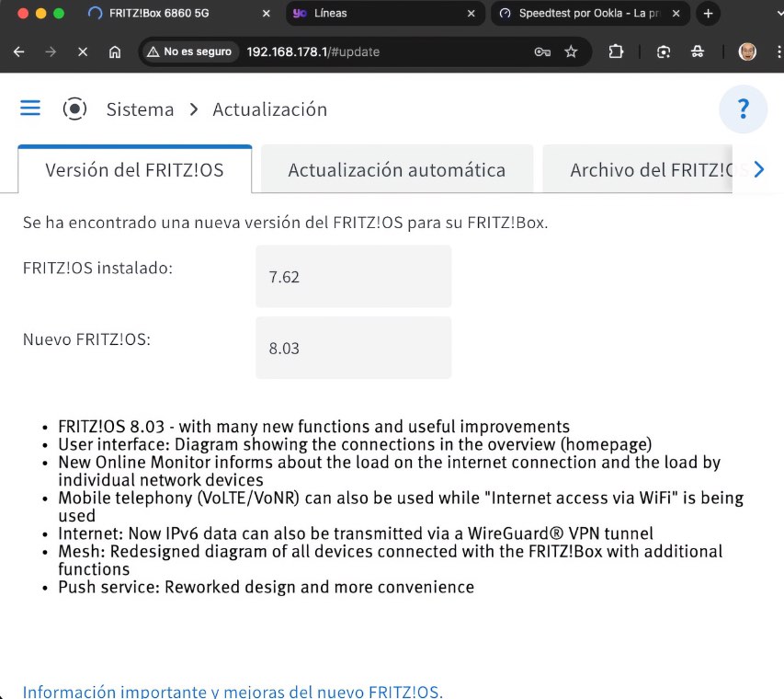Image resolution: width=784 pixels, height=699 pixels.
Task: Click the FRITZ!Box logo icon
Action: pyautogui.click(x=75, y=109)
